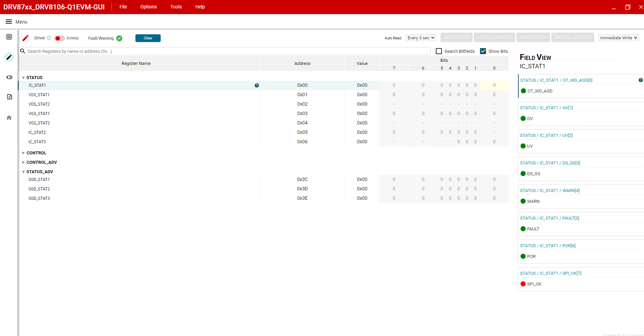Click bit 7 cell of VDS_STAT1
Screen dimensions: 644x336
click(x=394, y=95)
